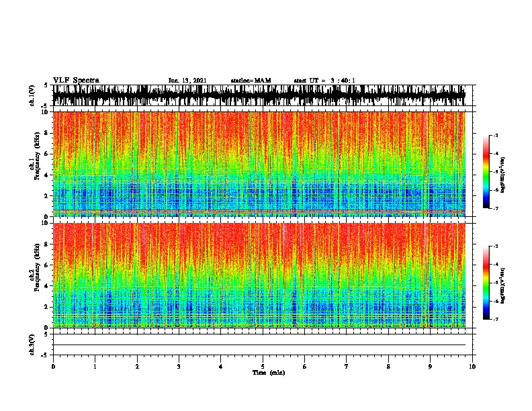The image size is (532, 411).
Task: Click the "-3" label on ch.2 color scale
Action: 495,246
